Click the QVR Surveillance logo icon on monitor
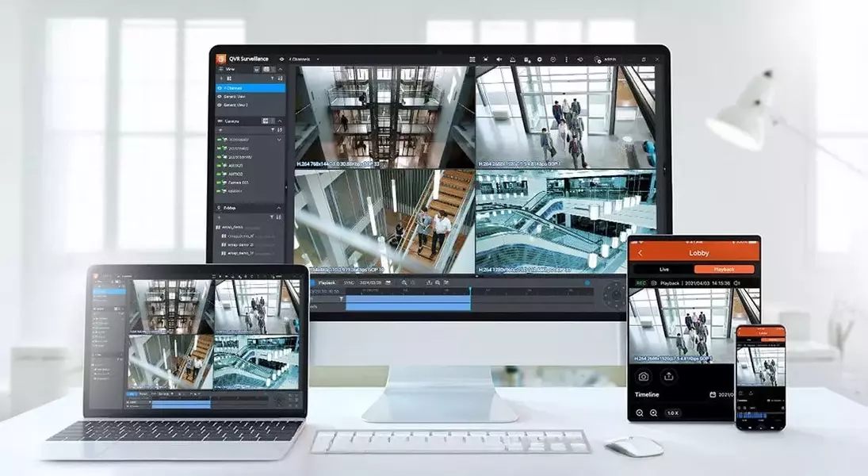This screenshot has height=476, width=868. pyautogui.click(x=222, y=59)
